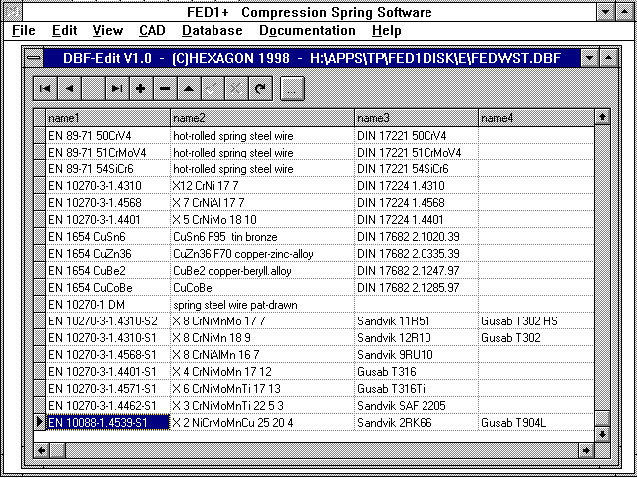Refresh data with the circular arrow button
637x478 pixels.
click(x=261, y=88)
